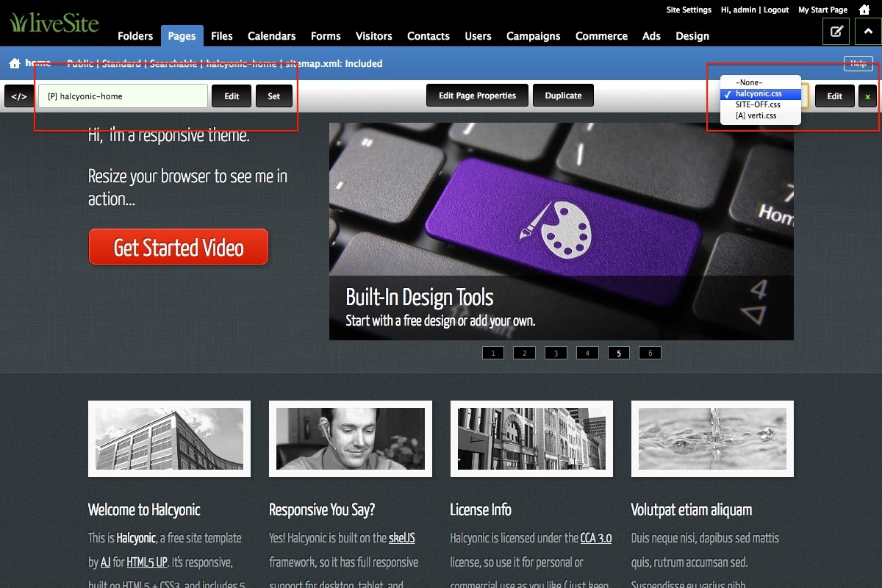Open the Ads tab
This screenshot has height=588, width=882.
651,35
